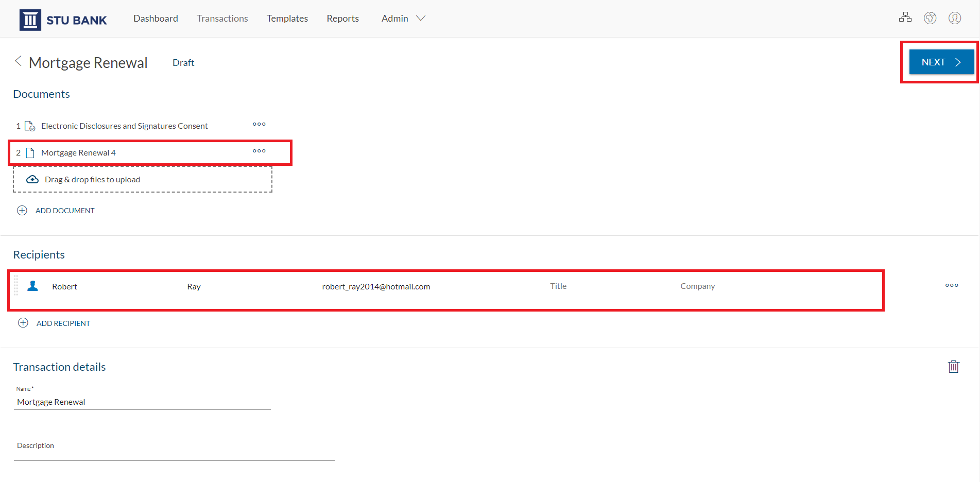Open the globe language icon
980x482 pixels.
coord(930,18)
